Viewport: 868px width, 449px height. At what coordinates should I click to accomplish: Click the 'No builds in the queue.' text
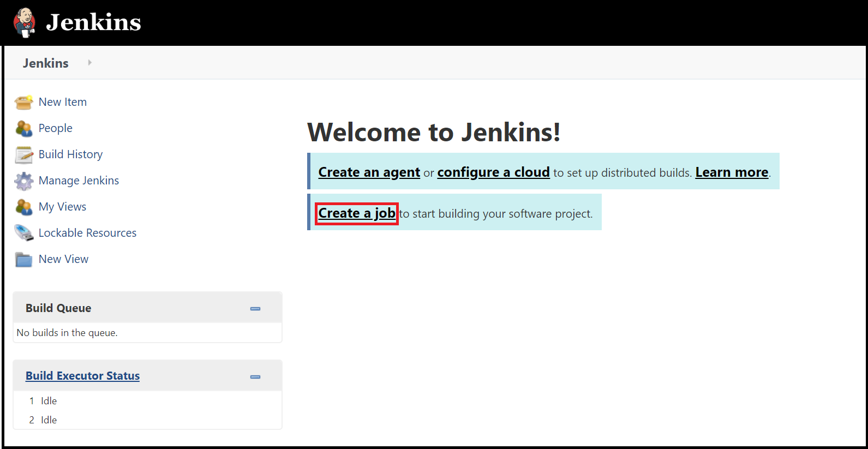pos(67,333)
